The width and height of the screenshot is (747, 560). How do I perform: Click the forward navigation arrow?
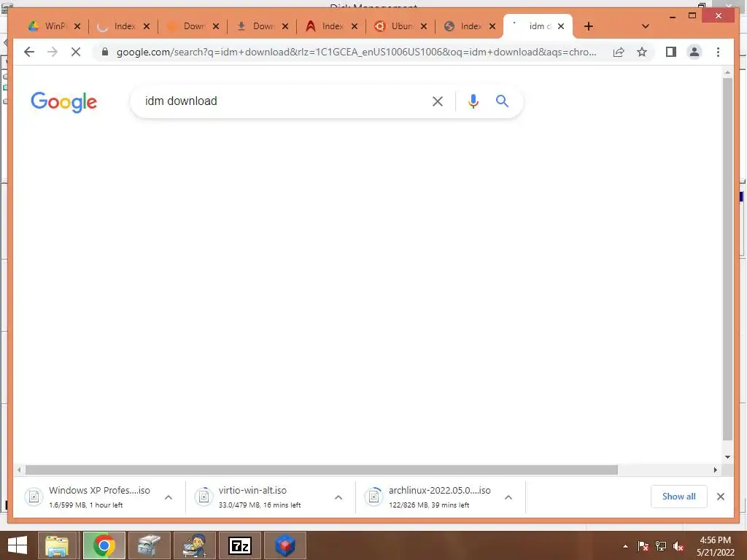tap(53, 52)
